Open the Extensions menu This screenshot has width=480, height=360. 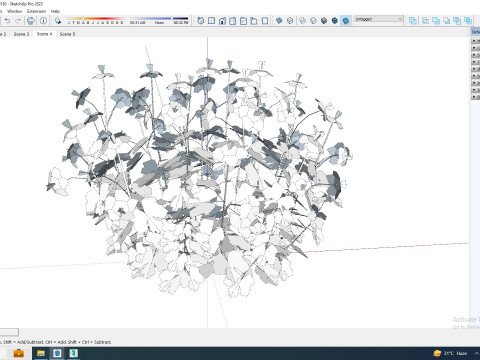click(36, 11)
